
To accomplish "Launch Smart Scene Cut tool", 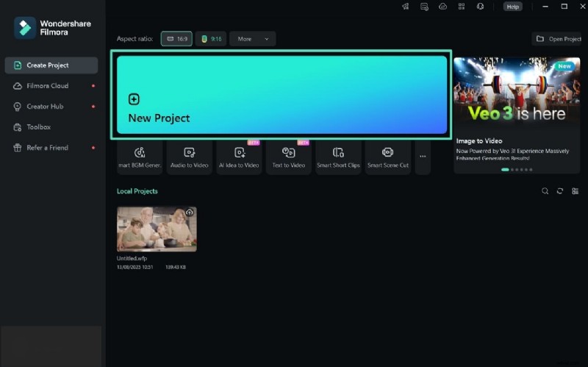I will 387,157.
